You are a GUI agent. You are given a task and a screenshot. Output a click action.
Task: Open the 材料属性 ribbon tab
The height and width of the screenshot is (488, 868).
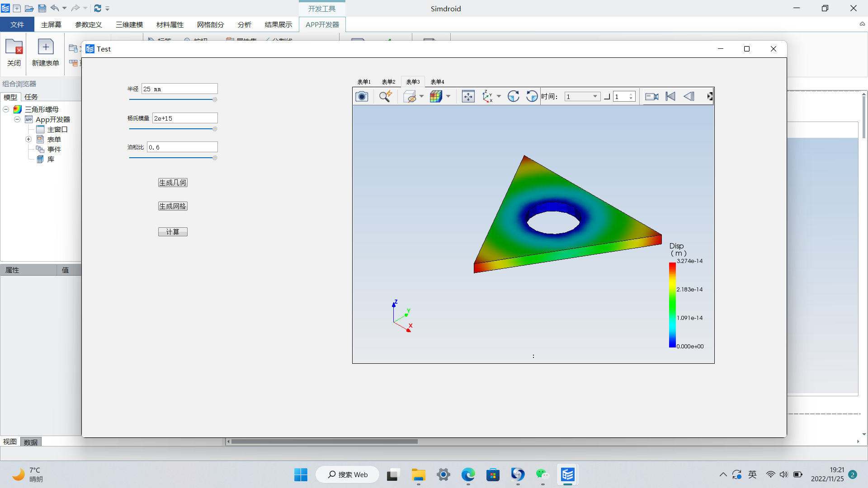(x=170, y=24)
